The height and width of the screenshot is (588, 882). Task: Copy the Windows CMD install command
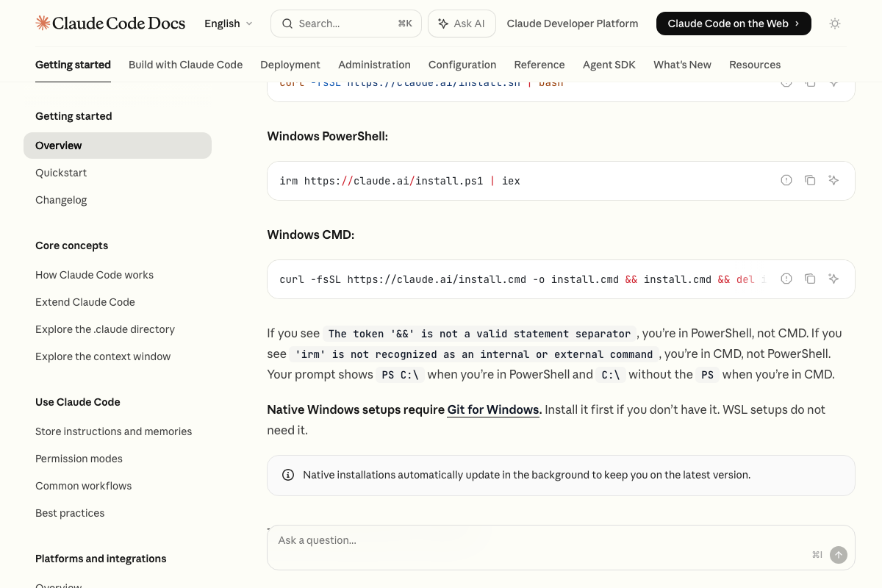pos(810,279)
